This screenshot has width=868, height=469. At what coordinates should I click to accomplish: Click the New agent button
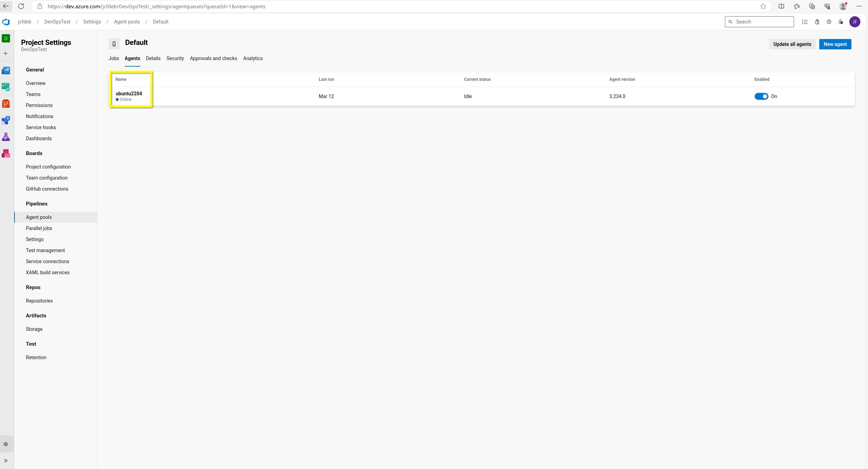(x=835, y=44)
